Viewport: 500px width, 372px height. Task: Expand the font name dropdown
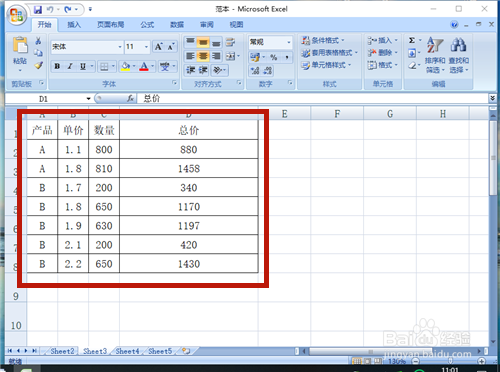coord(120,47)
